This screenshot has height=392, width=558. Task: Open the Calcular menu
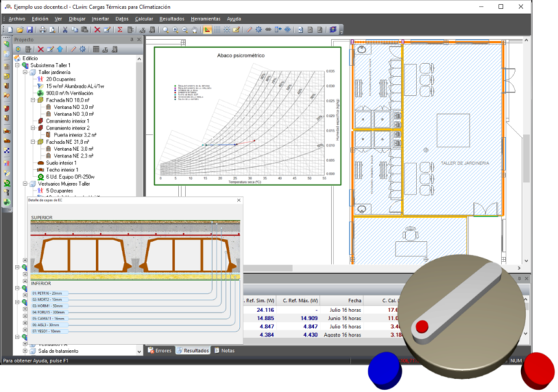point(144,19)
